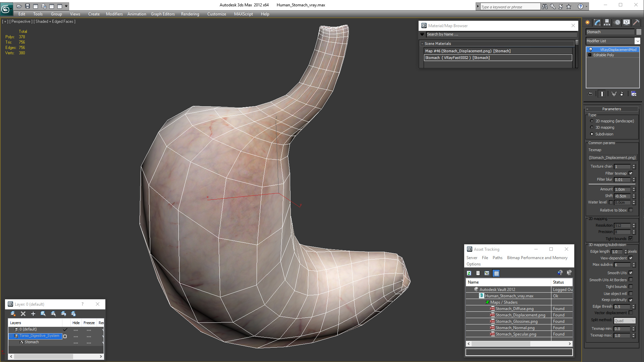
Task: Click Refresh icon in Asset Tracking toolbar
Action: [469, 273]
